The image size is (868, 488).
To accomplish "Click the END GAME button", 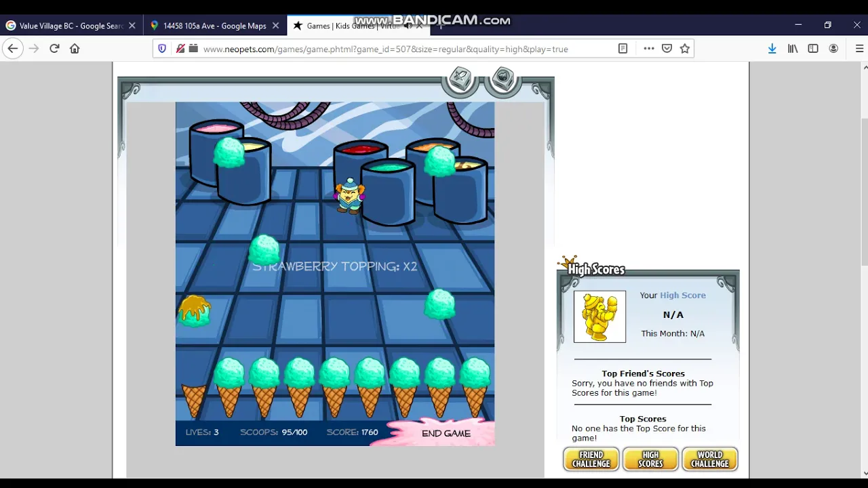I will coord(446,433).
